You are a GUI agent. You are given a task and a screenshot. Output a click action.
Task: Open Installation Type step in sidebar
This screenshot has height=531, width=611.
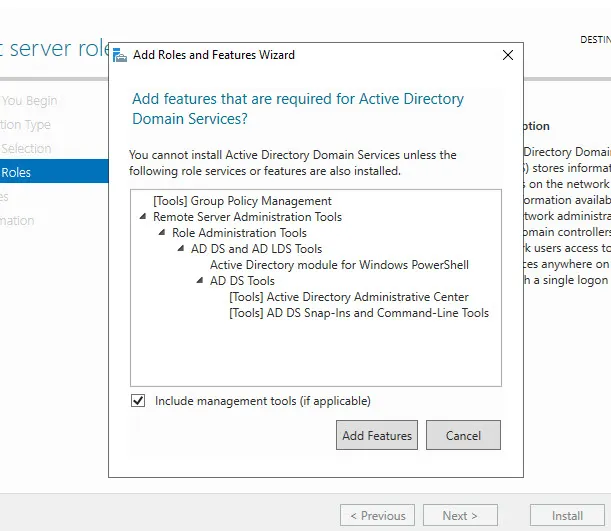pyautogui.click(x=25, y=125)
